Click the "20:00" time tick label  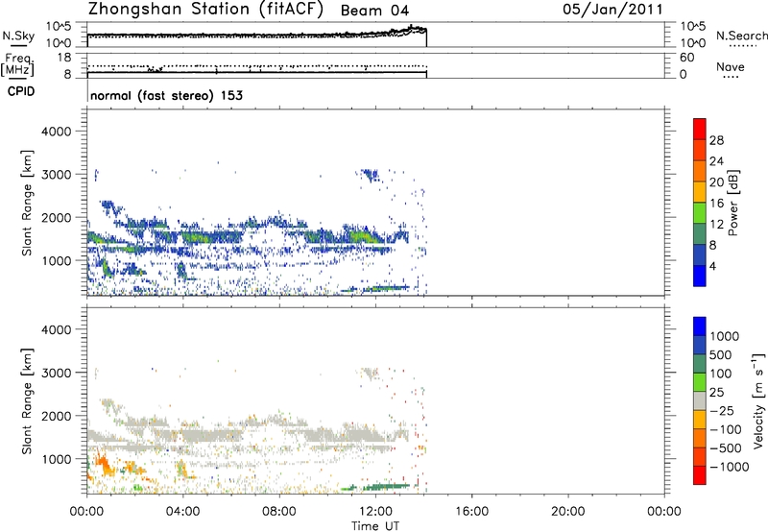click(x=568, y=512)
